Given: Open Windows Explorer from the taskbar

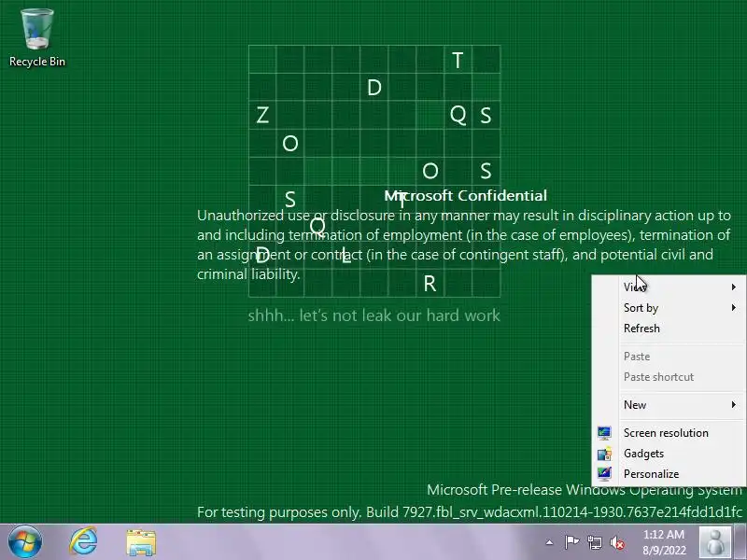Looking at the screenshot, I should 141,542.
